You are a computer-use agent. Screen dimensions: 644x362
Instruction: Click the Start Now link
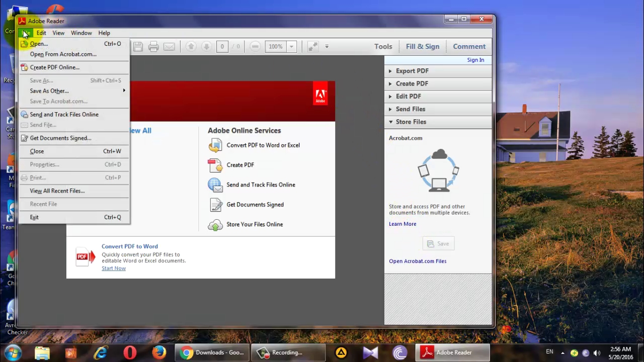click(x=114, y=268)
